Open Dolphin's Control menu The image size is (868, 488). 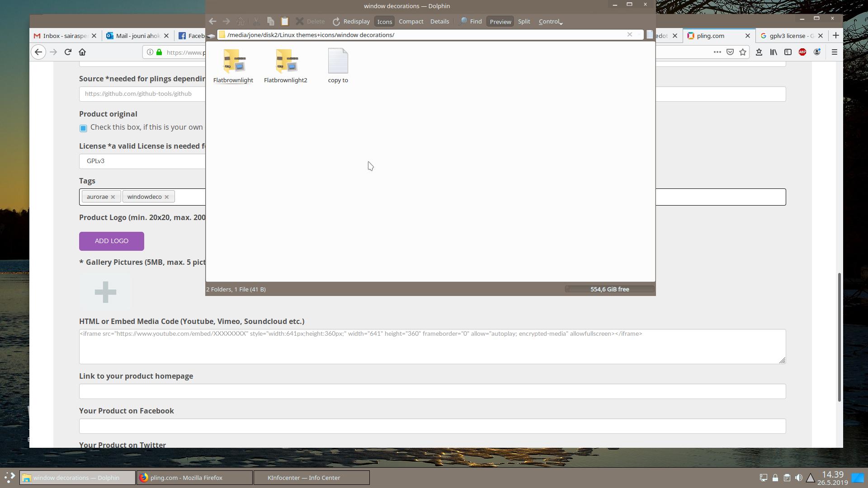pyautogui.click(x=550, y=21)
